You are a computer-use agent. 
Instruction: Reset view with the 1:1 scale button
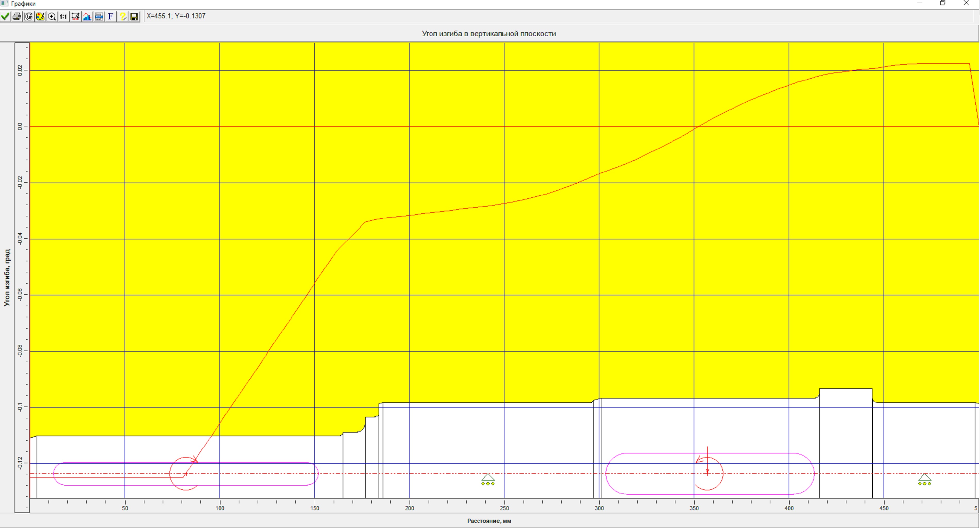[63, 16]
